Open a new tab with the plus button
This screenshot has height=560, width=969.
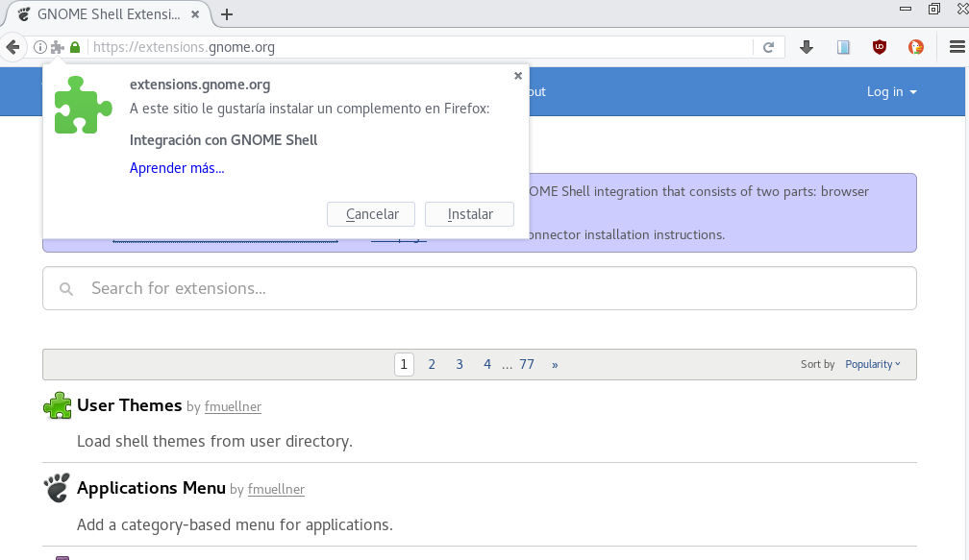(227, 14)
